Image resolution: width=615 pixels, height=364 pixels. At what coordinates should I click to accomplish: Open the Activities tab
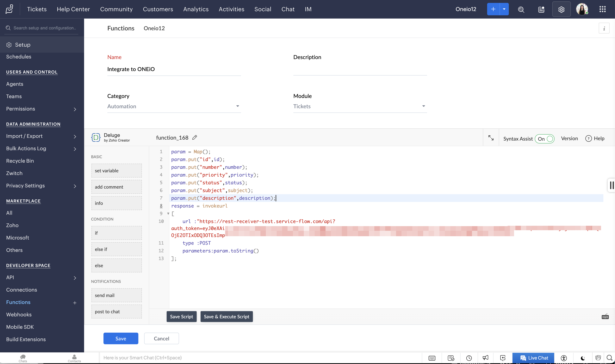point(231,9)
